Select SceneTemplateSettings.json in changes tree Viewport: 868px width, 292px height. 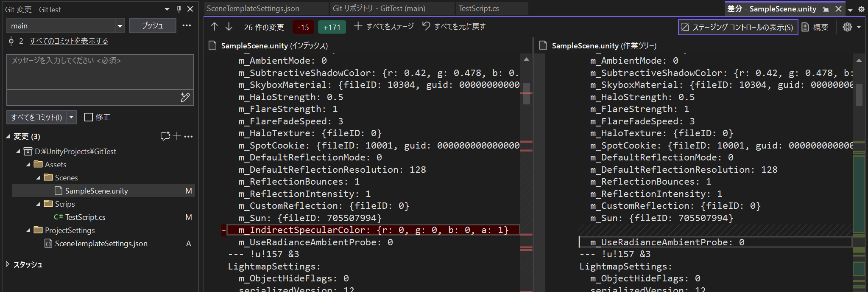pyautogui.click(x=103, y=244)
